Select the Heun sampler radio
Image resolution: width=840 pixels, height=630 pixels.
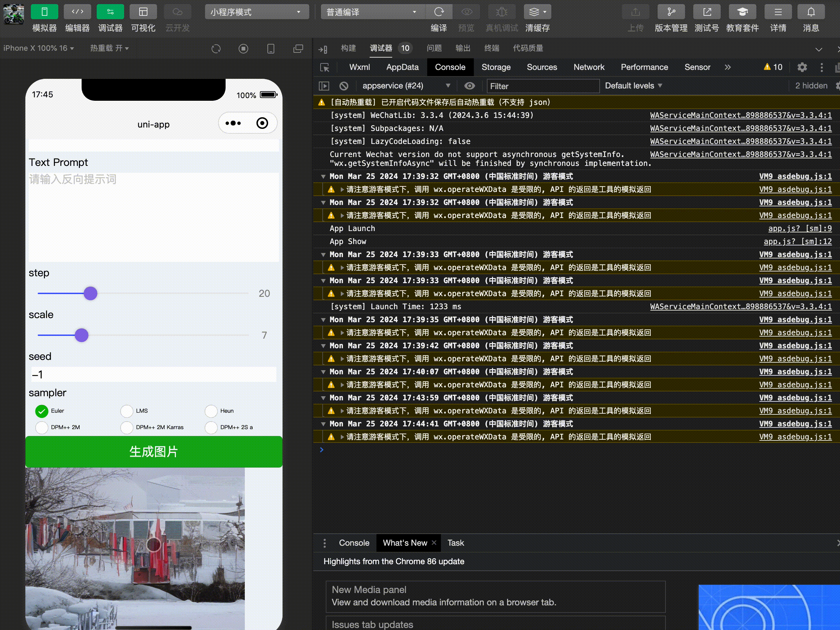[211, 411]
